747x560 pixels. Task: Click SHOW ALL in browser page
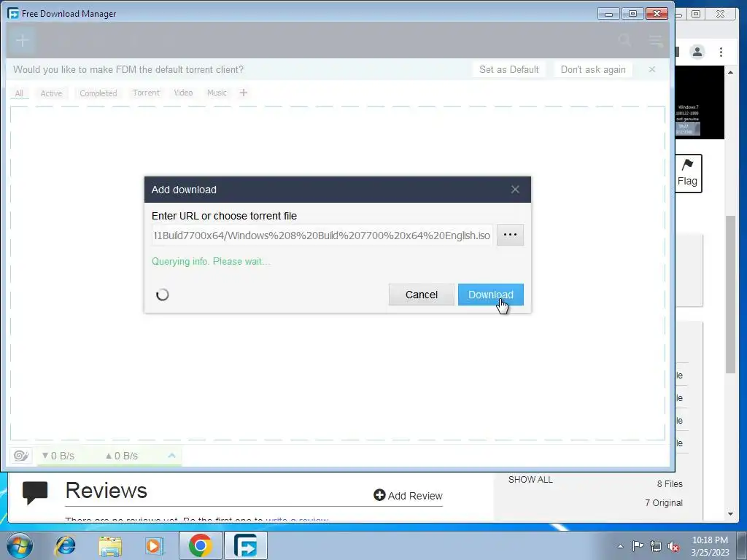tap(530, 480)
